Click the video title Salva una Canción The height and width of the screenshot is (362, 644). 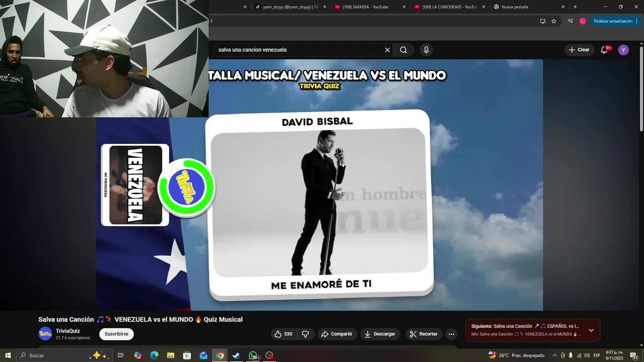[x=140, y=319]
